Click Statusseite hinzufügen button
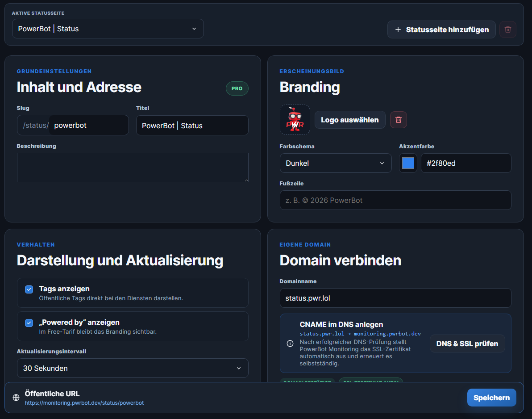 (x=441, y=29)
